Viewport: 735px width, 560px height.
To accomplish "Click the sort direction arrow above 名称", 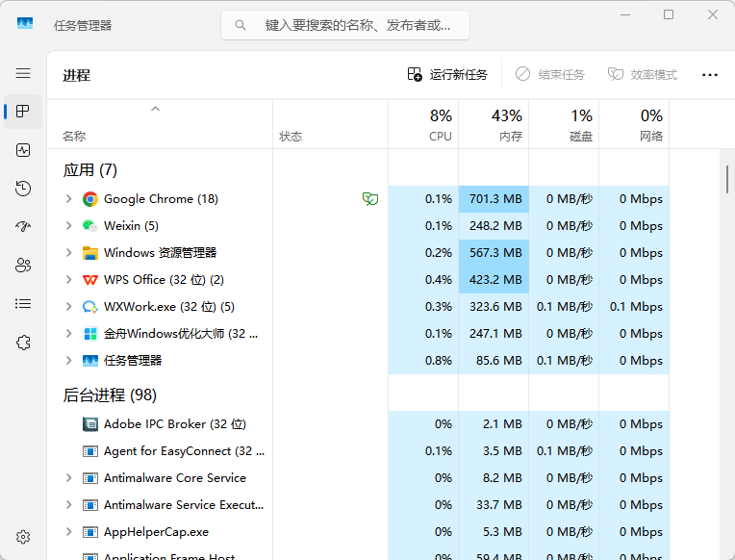I will point(155,109).
